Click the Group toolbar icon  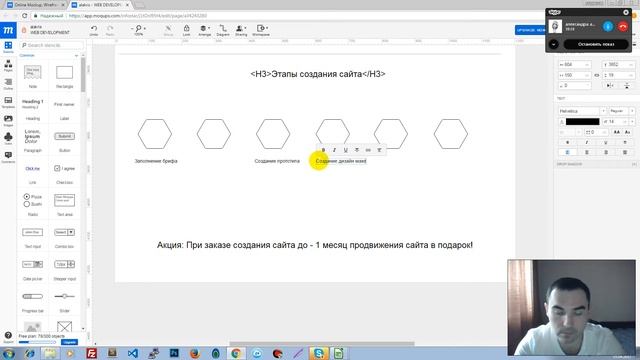(x=168, y=30)
